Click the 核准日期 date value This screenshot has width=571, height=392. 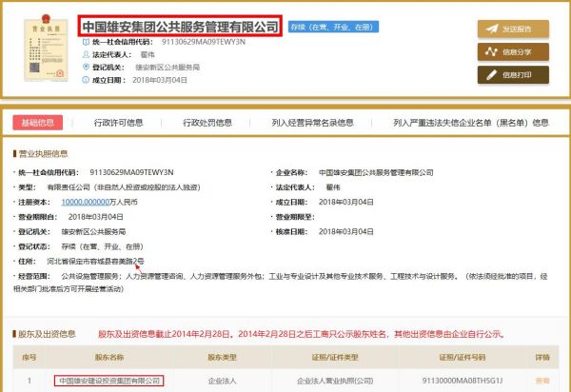pos(346,231)
